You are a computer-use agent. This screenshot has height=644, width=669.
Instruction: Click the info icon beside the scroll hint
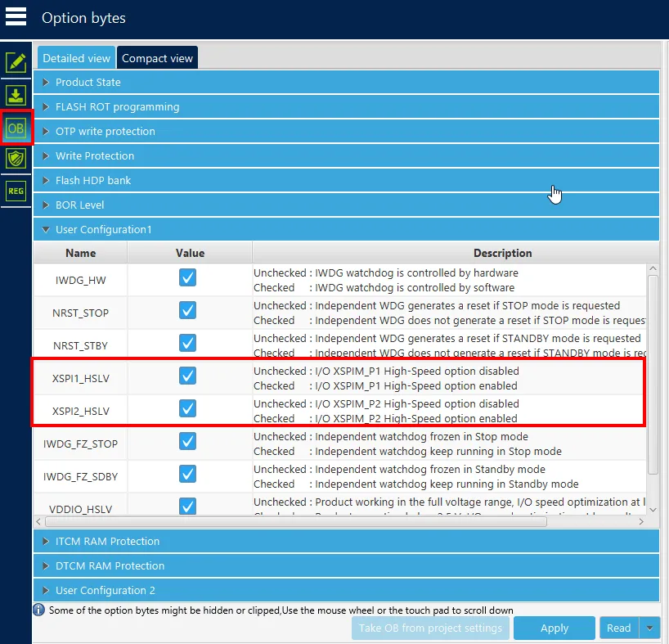point(38,610)
